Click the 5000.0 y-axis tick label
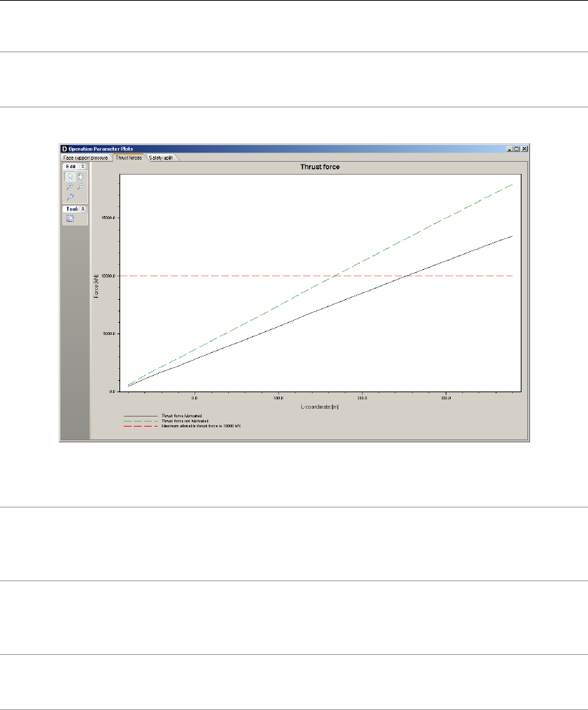Image resolution: width=588 pixels, height=710 pixels. pos(109,334)
